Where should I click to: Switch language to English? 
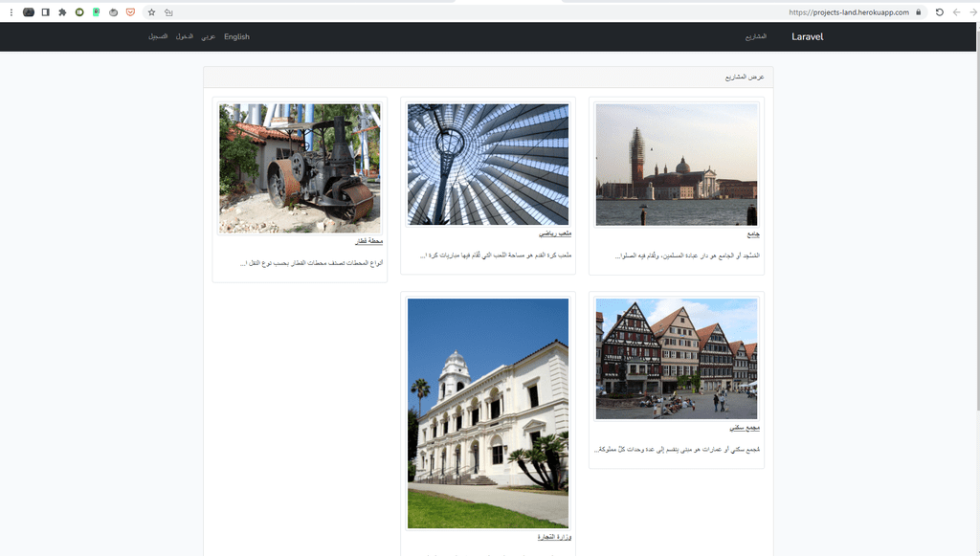[237, 37]
